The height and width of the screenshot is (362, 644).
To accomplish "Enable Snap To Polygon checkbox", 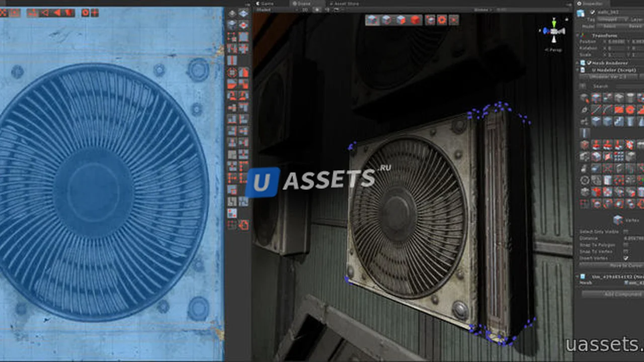I will coord(626,244).
